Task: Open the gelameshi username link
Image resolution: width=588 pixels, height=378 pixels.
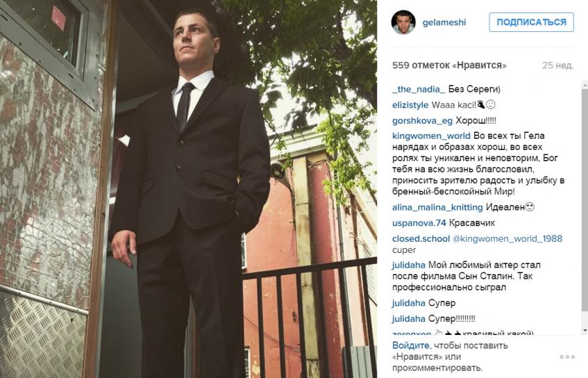Action: 444,22
